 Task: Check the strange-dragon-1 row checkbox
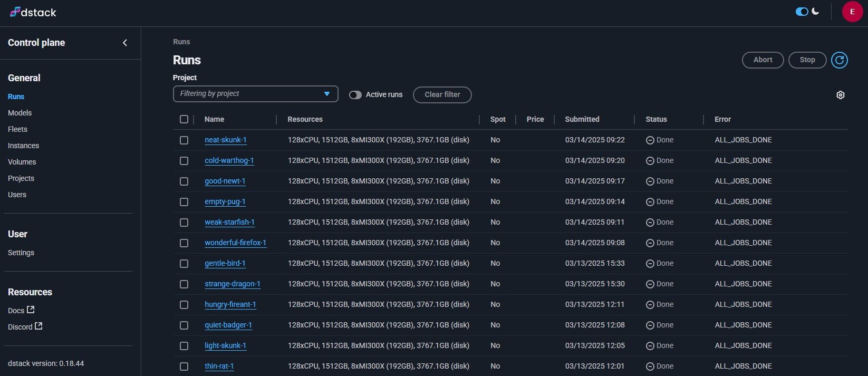pos(184,284)
